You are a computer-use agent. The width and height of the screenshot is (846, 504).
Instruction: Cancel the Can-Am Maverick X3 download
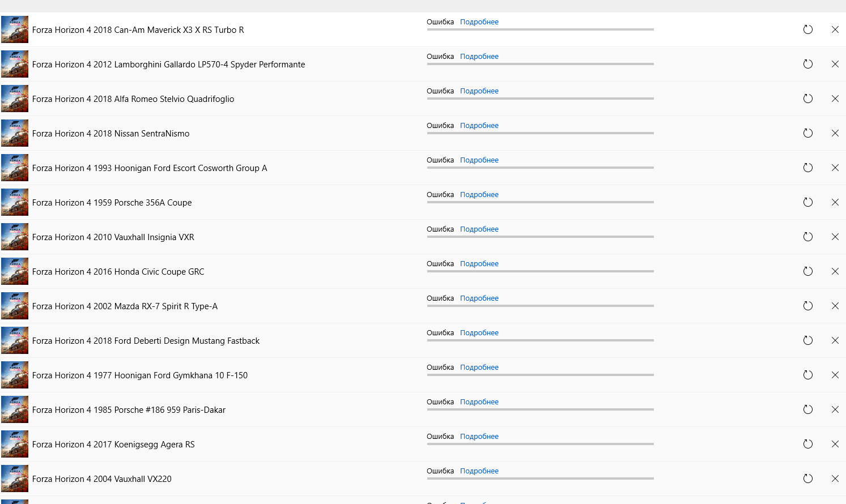[835, 29]
